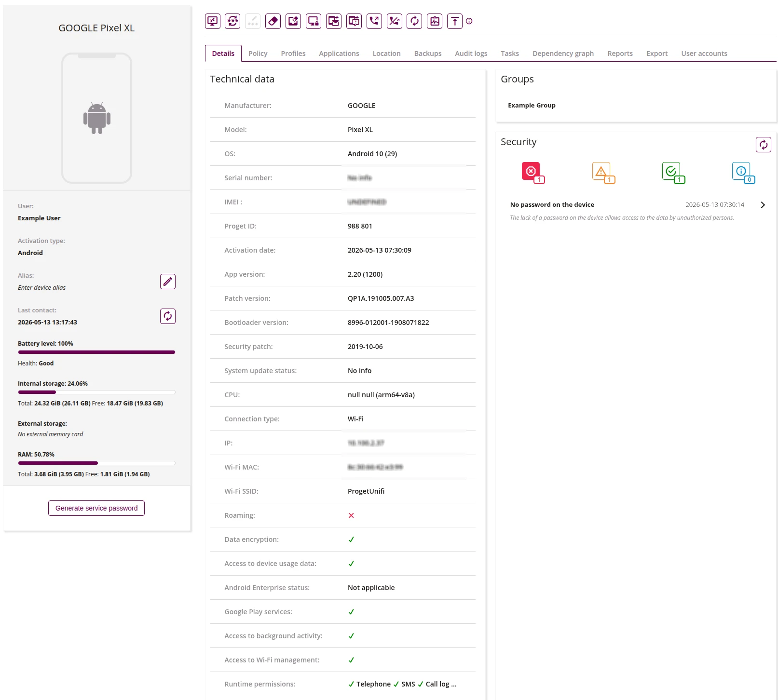The image size is (778, 700).
Task: Refresh the last contact time
Action: tap(168, 316)
